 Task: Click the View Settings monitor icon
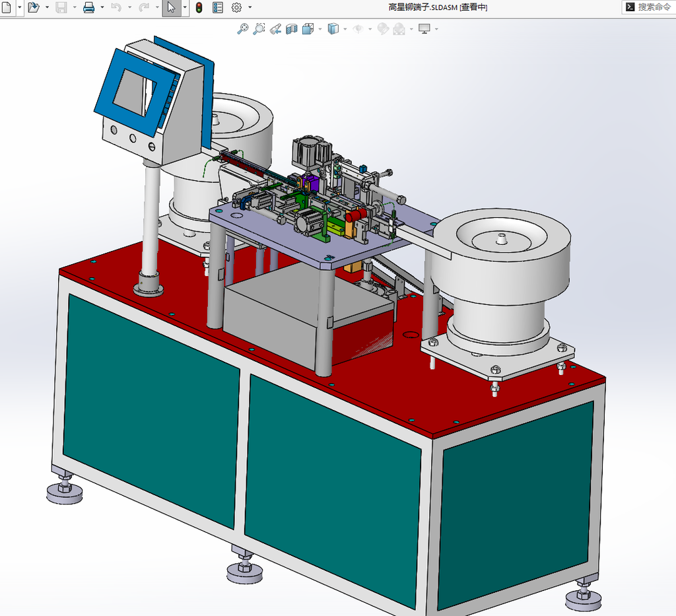[424, 29]
